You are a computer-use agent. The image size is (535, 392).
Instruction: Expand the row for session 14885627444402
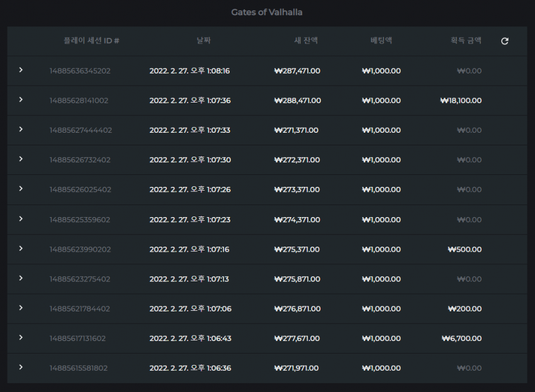(21, 129)
